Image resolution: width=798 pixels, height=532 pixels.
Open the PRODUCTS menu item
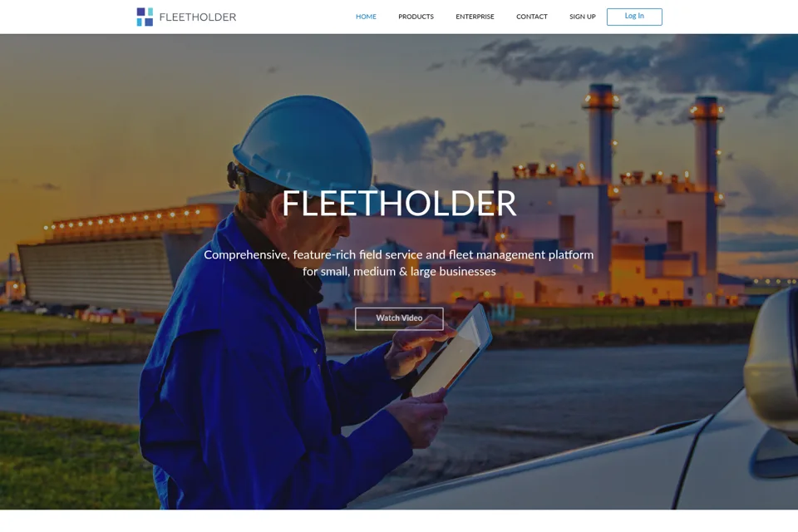[x=416, y=17]
